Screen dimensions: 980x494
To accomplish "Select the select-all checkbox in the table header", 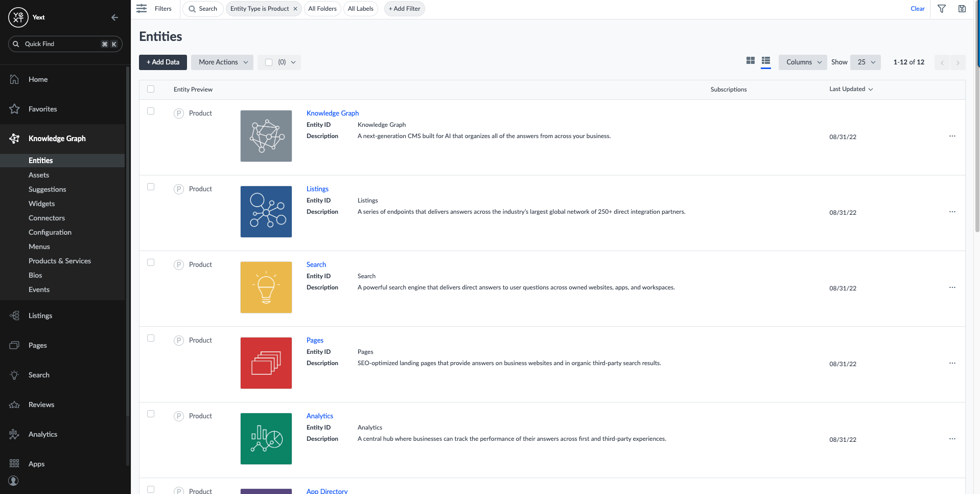I will [151, 89].
